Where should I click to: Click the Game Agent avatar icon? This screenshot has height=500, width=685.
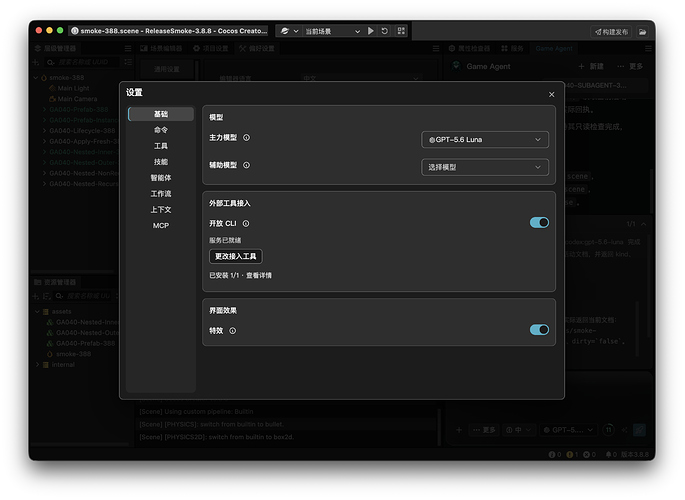coord(457,66)
